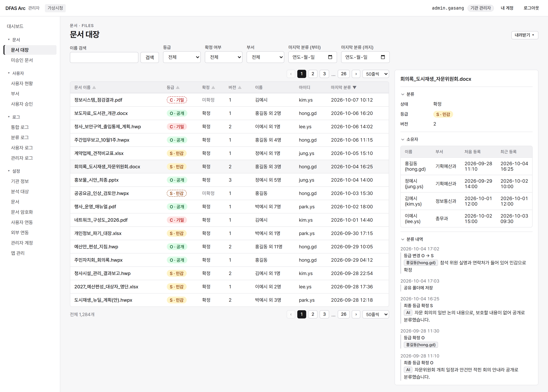This screenshot has height=392, width=548.
Task: Click the 검색 button
Action: tap(150, 57)
